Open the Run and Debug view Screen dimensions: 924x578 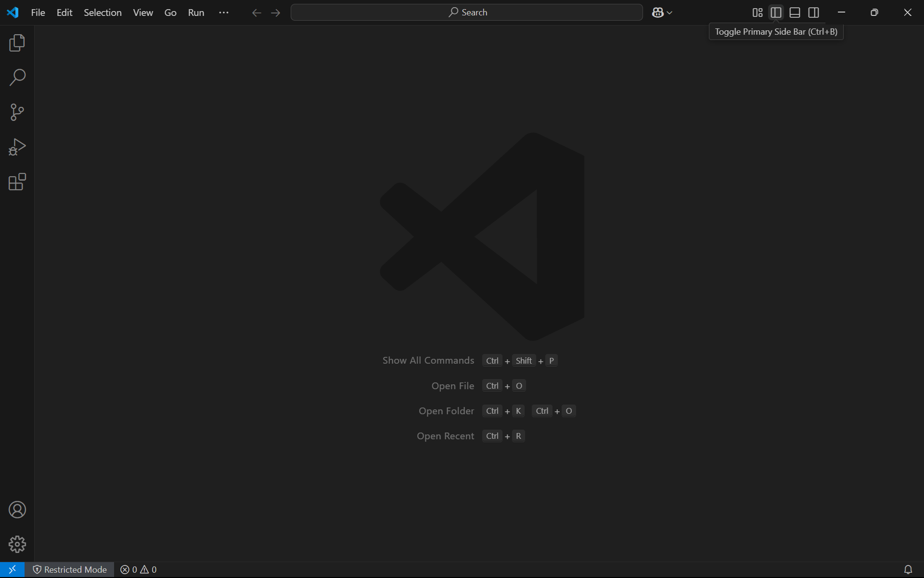point(17,147)
